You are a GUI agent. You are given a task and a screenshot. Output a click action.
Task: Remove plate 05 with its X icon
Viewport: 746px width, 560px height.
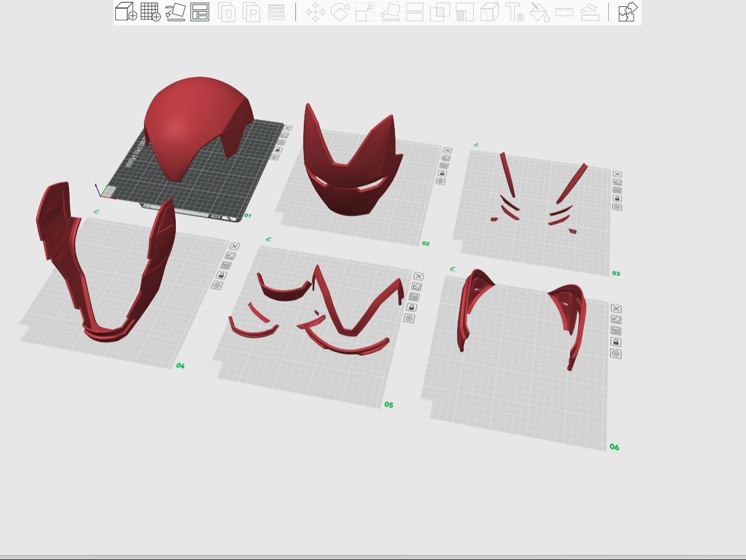pos(419,276)
